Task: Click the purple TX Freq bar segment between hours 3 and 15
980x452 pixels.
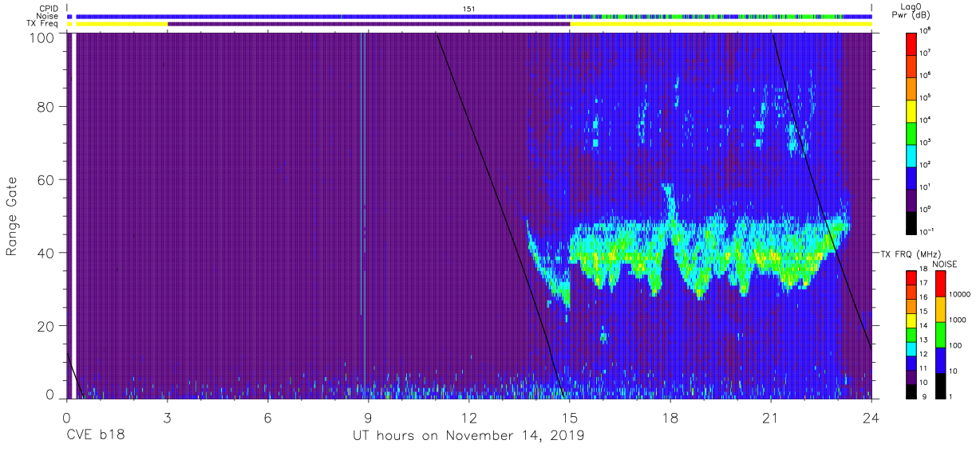Action: (369, 24)
